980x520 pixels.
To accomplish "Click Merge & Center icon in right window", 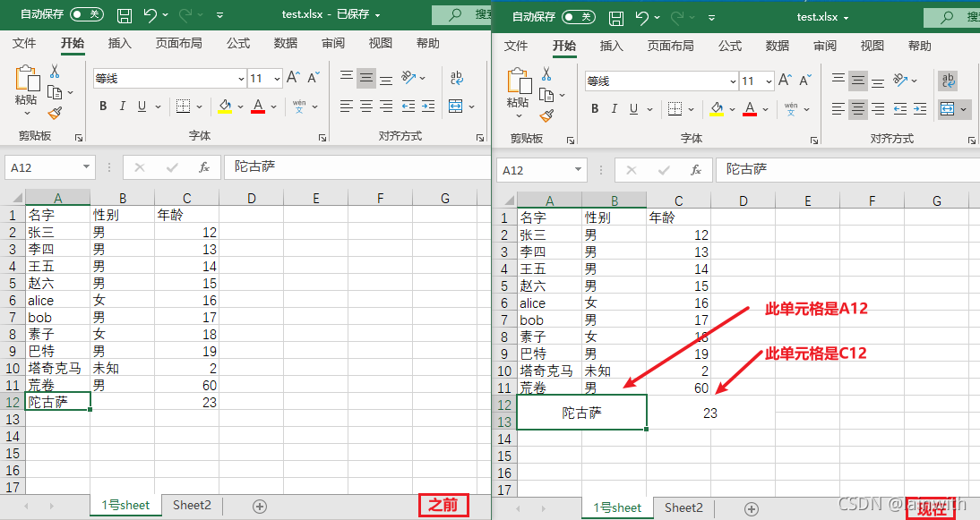I will tap(948, 108).
